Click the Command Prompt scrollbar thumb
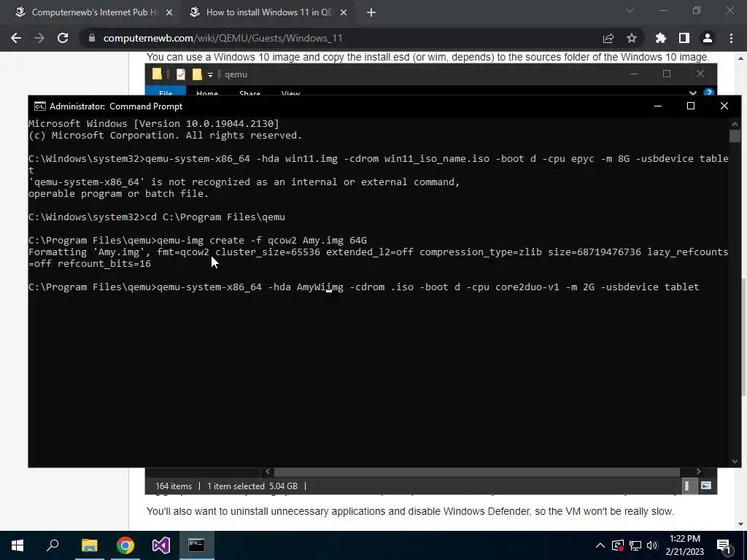 735,136
